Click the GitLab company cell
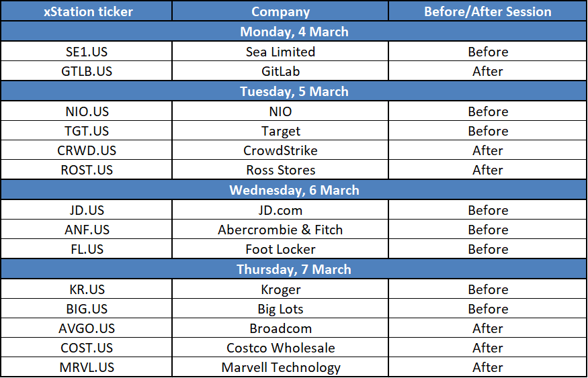 pyautogui.click(x=280, y=70)
